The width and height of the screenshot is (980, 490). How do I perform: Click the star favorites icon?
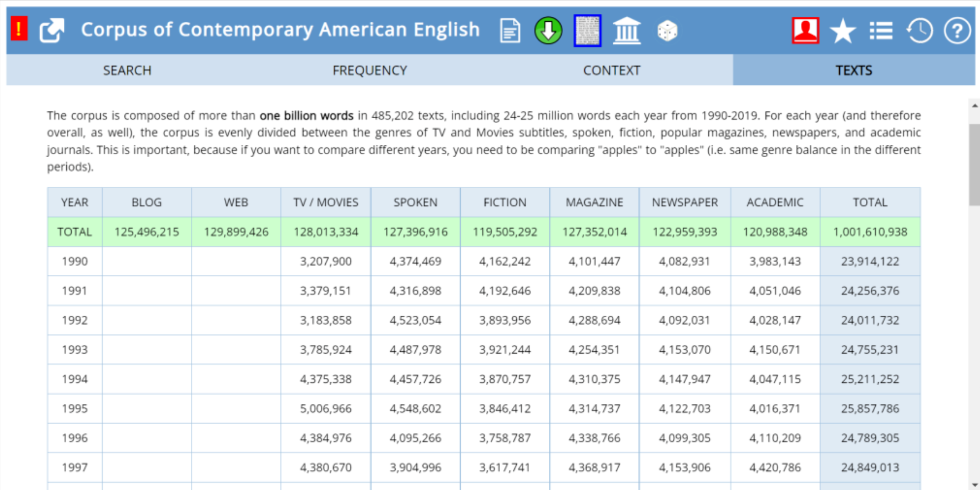click(843, 31)
